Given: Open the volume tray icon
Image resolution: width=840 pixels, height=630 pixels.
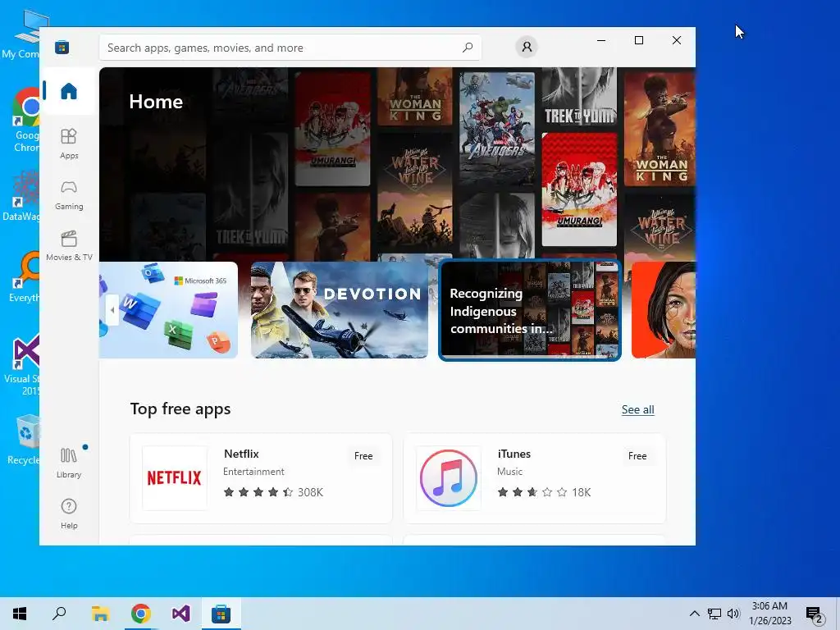Looking at the screenshot, I should point(733,614).
